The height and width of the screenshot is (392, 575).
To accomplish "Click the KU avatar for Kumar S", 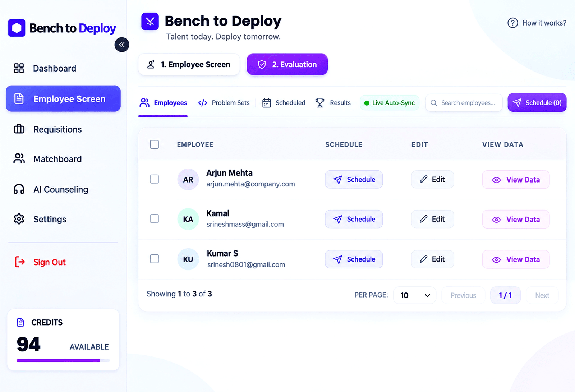I will click(x=188, y=259).
